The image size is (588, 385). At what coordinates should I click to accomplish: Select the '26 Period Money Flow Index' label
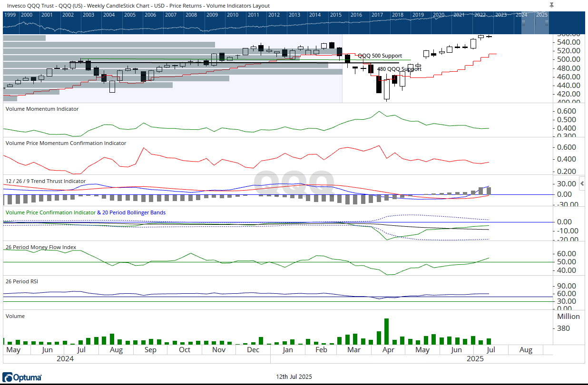tap(40, 248)
